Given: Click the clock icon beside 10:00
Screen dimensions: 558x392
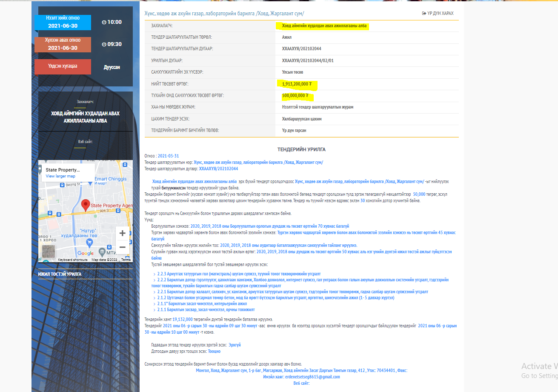Looking at the screenshot, I should tap(104, 22).
